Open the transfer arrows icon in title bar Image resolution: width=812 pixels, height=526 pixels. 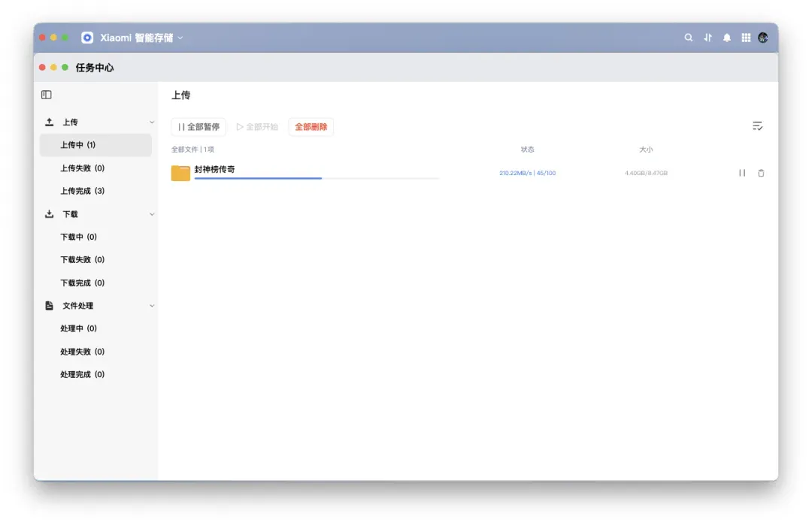click(707, 38)
